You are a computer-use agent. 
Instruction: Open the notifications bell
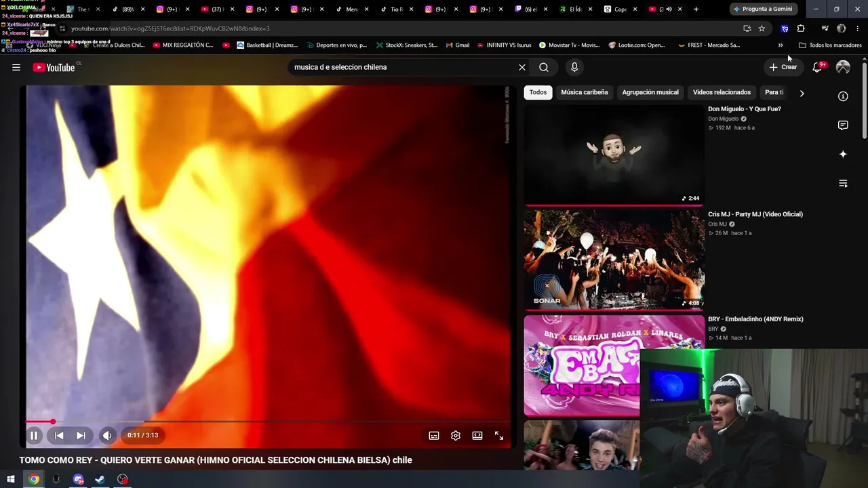[817, 67]
